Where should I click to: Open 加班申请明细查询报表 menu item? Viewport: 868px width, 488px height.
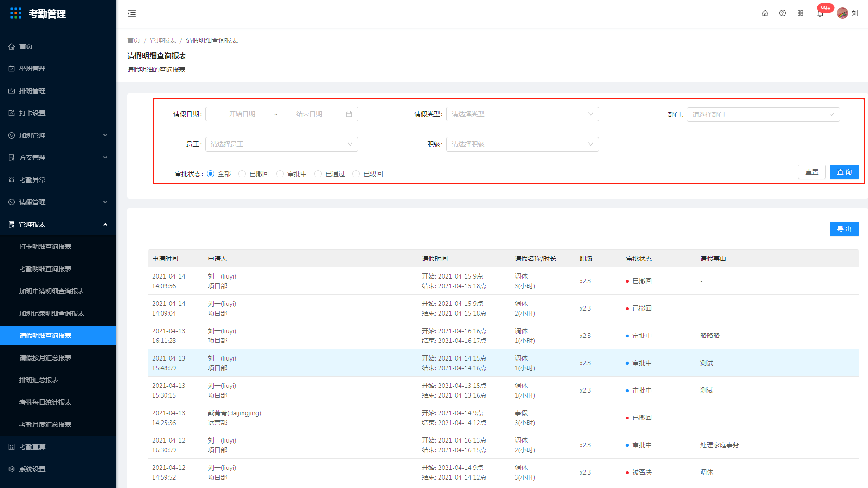click(58, 291)
